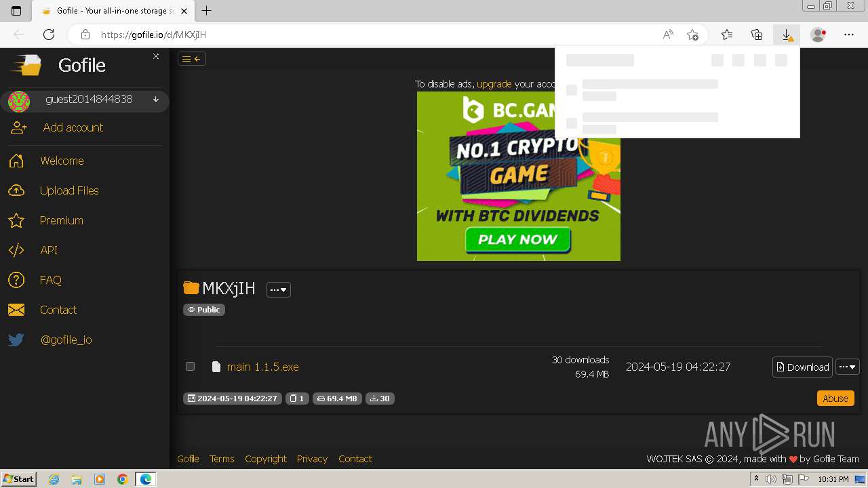Open a new browser tab

coord(207,11)
